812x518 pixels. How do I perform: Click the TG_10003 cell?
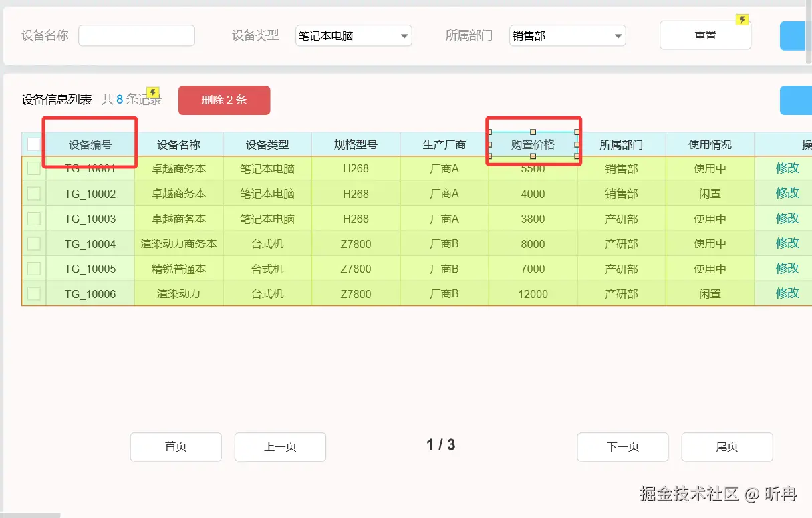tap(90, 219)
